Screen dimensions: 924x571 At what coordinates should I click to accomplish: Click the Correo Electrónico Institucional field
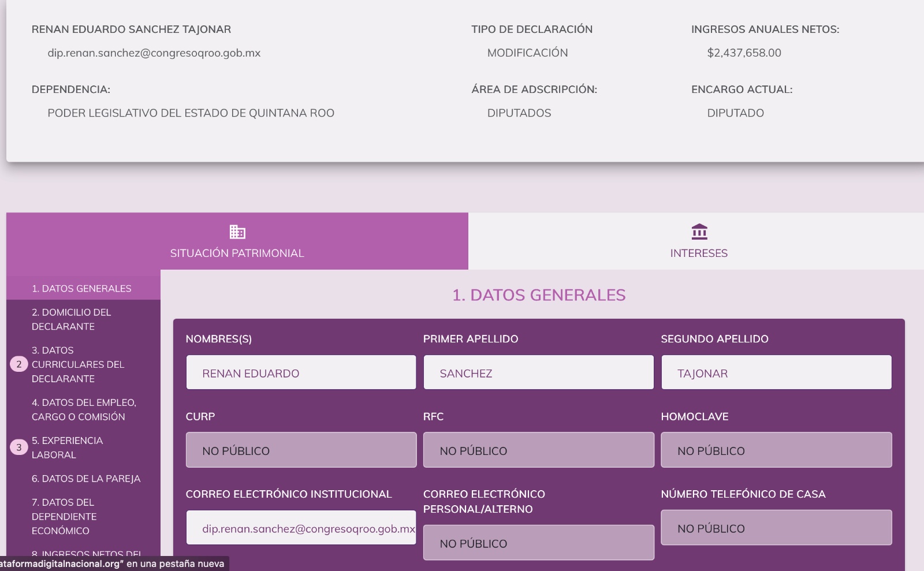(x=300, y=528)
